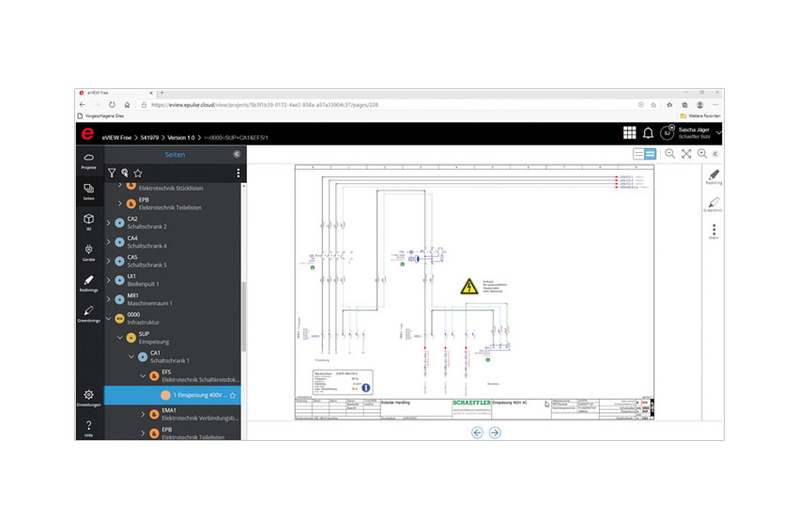Open the Redlinings list in left sidebar
The width and height of the screenshot is (798, 532).
pos(88,283)
